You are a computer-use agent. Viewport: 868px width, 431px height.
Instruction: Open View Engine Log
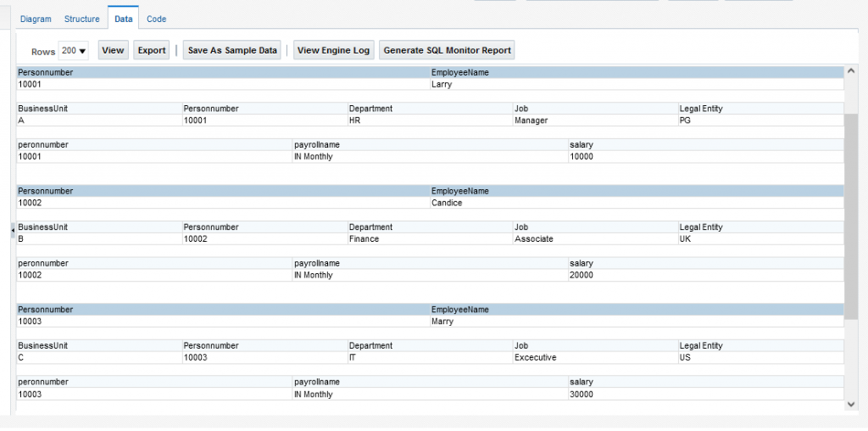(333, 51)
